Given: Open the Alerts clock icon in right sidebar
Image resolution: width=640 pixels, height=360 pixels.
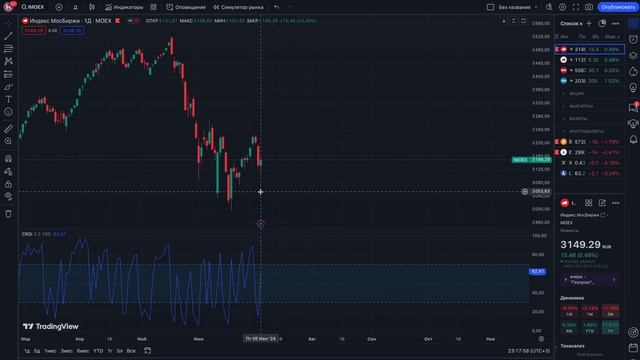Looking at the screenshot, I should 633,39.
